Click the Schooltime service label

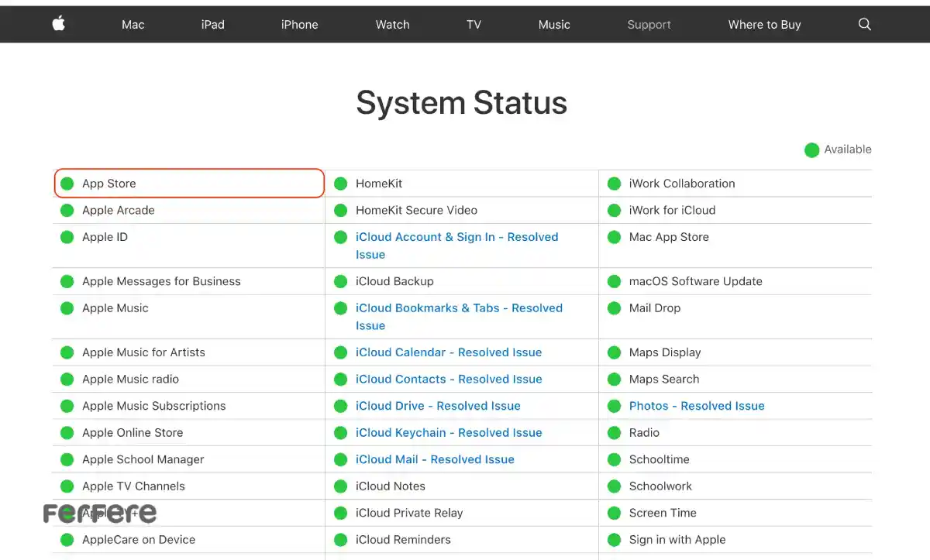(x=660, y=459)
